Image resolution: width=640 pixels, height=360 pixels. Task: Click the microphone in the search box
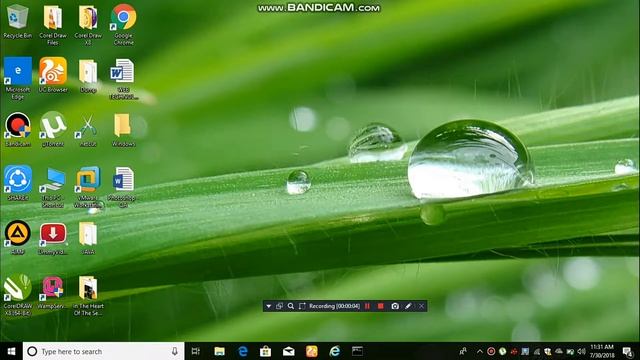pyautogui.click(x=175, y=351)
